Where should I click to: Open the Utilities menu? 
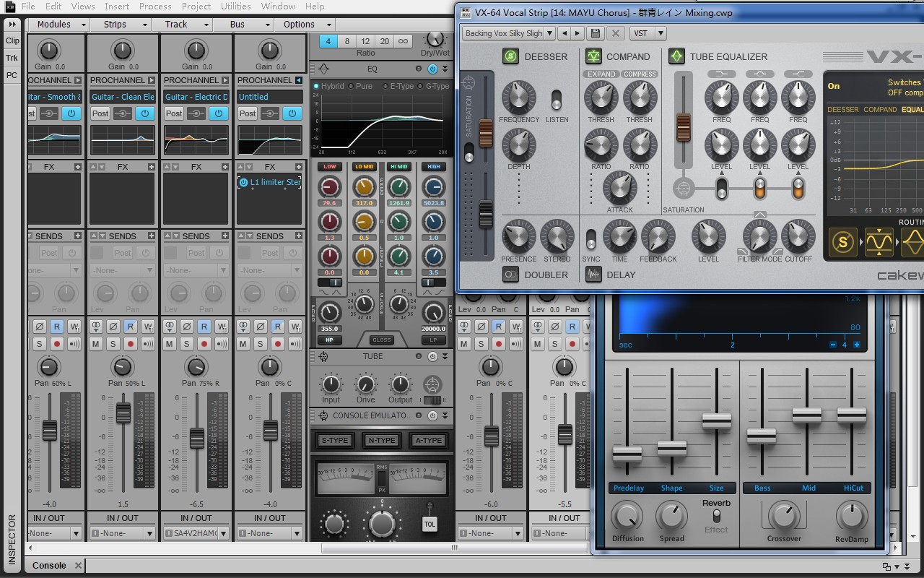coord(235,7)
